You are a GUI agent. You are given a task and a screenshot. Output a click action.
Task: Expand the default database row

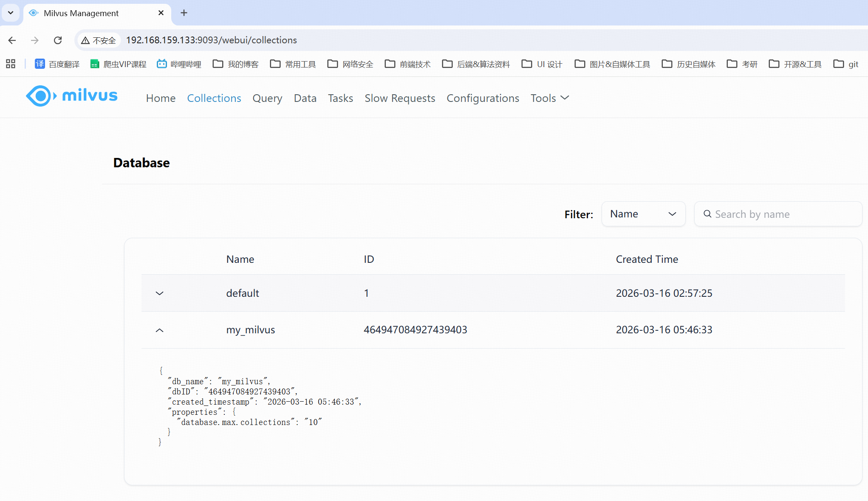(x=159, y=293)
